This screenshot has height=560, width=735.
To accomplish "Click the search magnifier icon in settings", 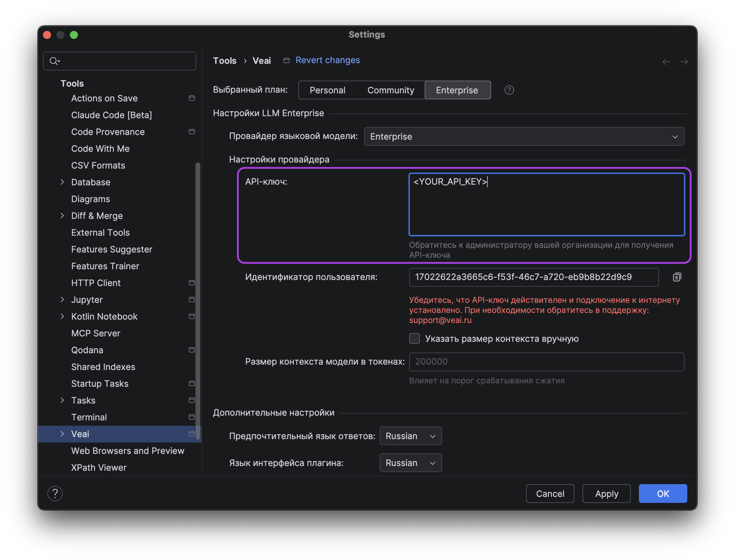I will [x=54, y=61].
